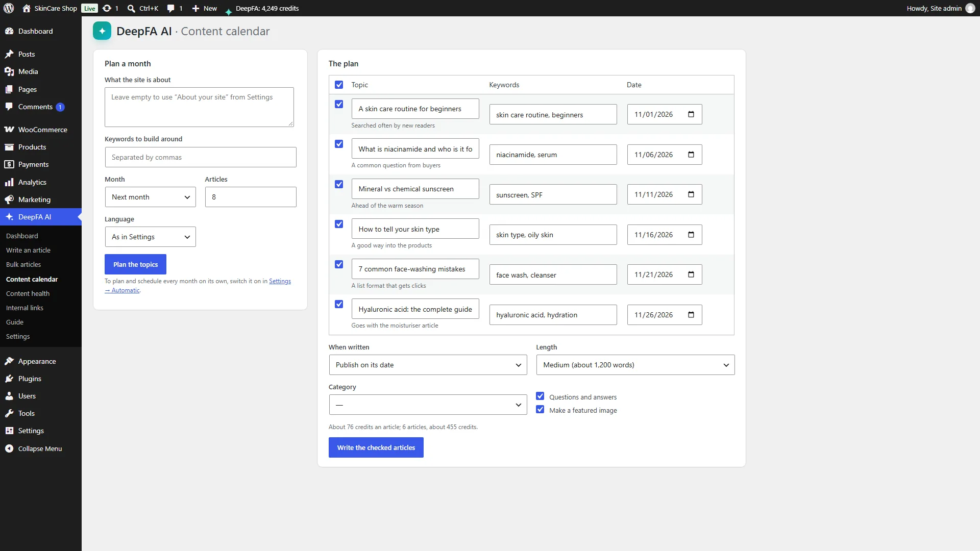Click the Plan the topics button
The width and height of the screenshot is (980, 551).
135,264
